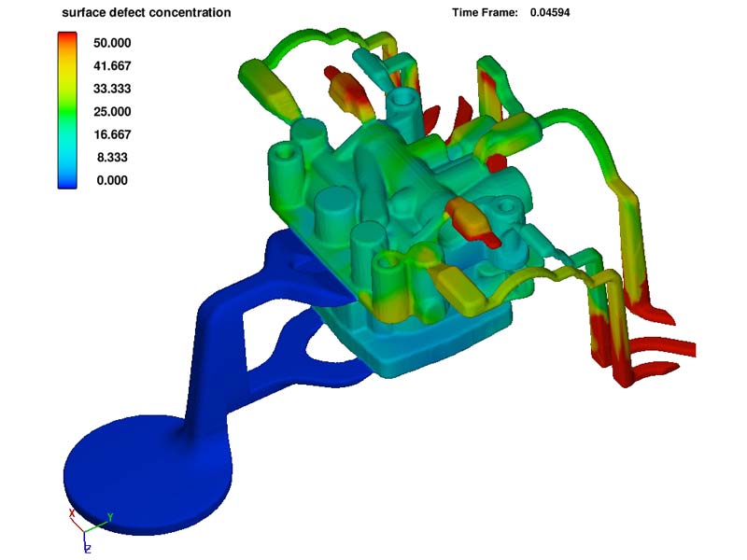
Task: Click the blue Z axis label
Action: pos(86,549)
